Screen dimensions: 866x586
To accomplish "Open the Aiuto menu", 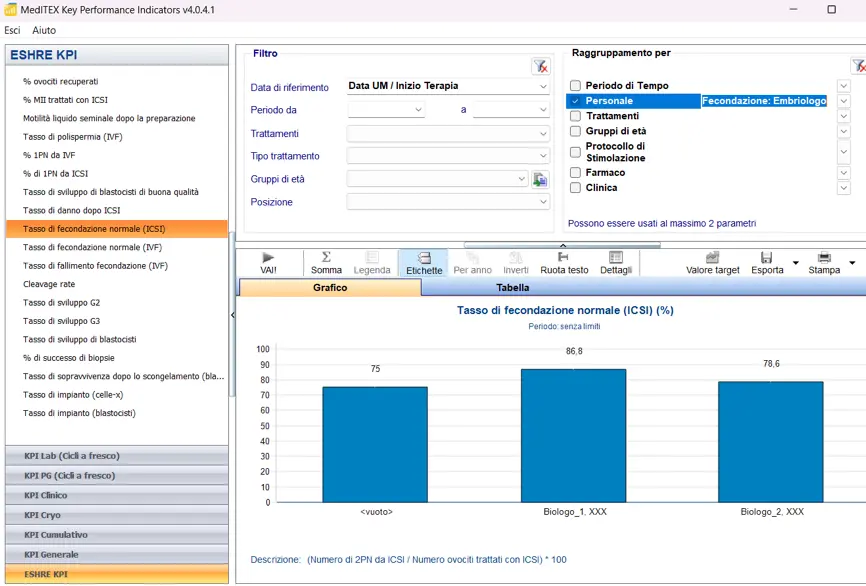I will coord(44,31).
